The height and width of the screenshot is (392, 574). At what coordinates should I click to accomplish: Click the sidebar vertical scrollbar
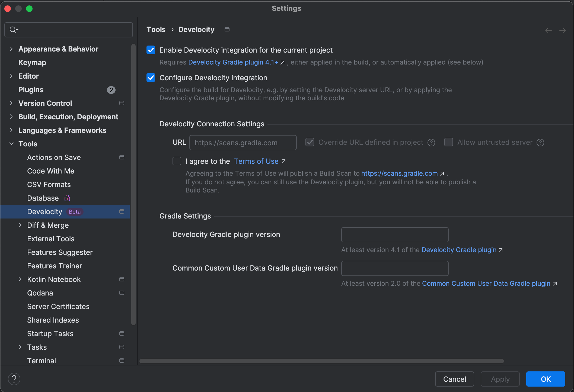pos(133,184)
